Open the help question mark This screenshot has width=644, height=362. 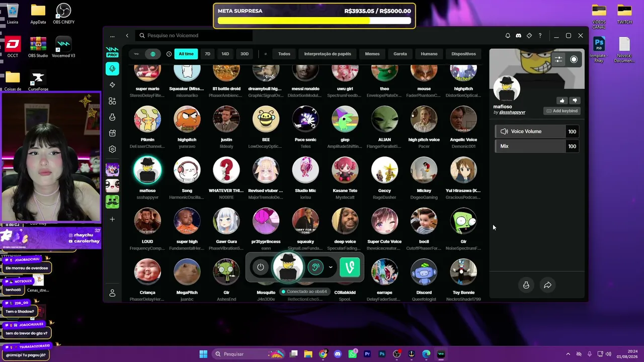(x=540, y=36)
